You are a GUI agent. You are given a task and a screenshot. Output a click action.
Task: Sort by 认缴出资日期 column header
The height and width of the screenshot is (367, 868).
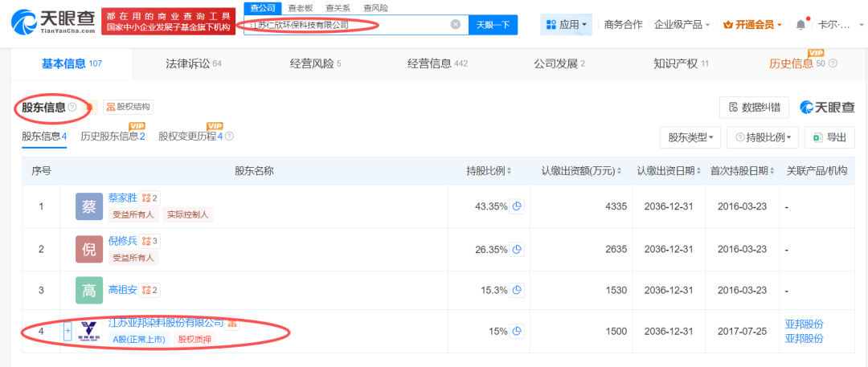pos(698,171)
